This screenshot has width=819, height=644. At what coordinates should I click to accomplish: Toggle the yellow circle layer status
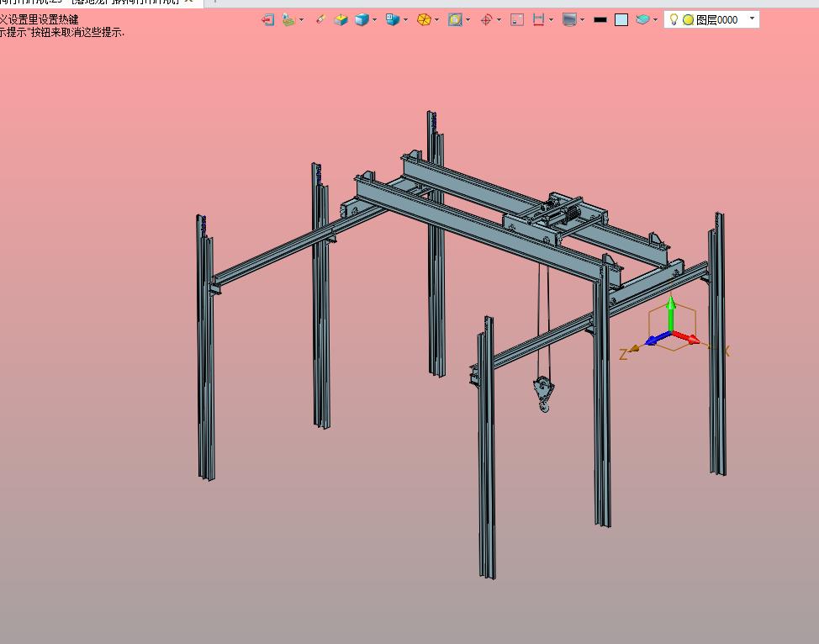[688, 19]
